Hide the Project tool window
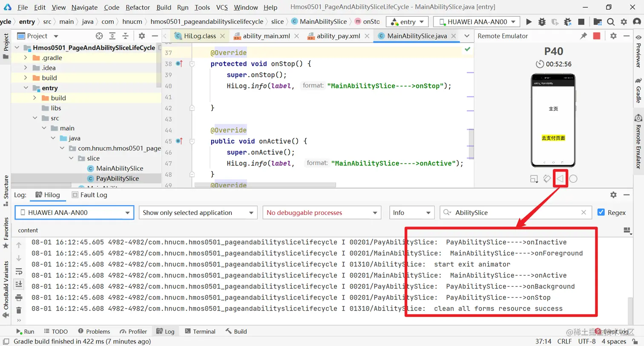The width and height of the screenshot is (644, 346). [155, 36]
